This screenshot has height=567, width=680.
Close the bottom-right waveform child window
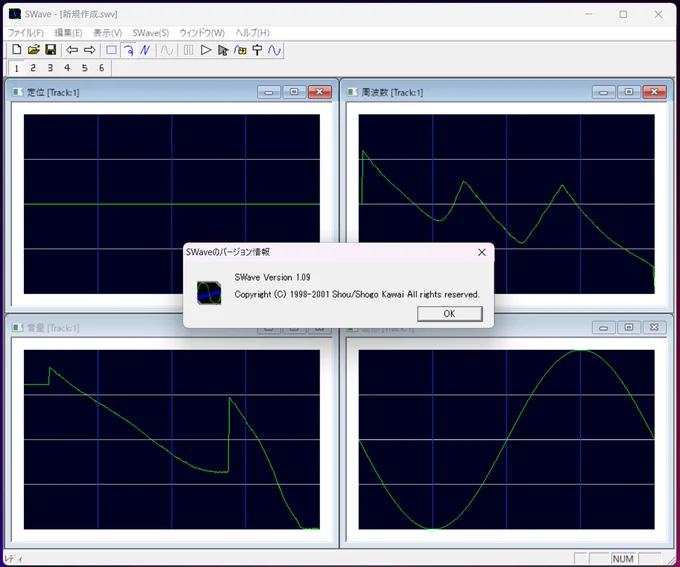pyautogui.click(x=654, y=328)
